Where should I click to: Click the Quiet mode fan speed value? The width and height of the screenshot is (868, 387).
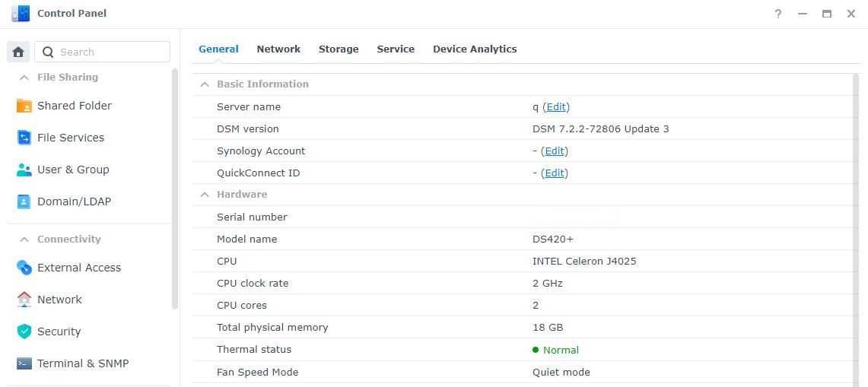point(561,372)
